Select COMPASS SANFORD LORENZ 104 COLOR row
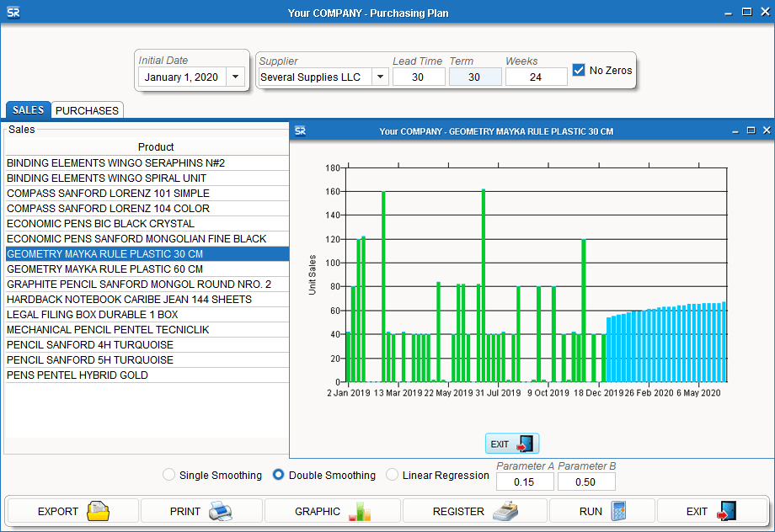Screen dimensions: 775x532 point(147,209)
